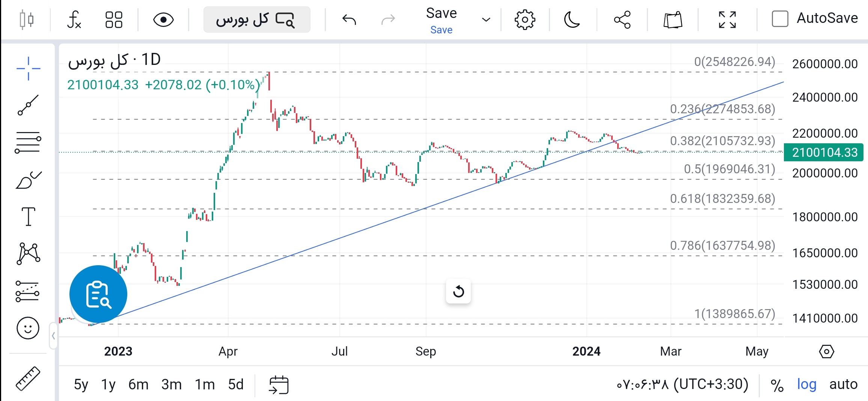Toggle the log scale

tap(806, 384)
